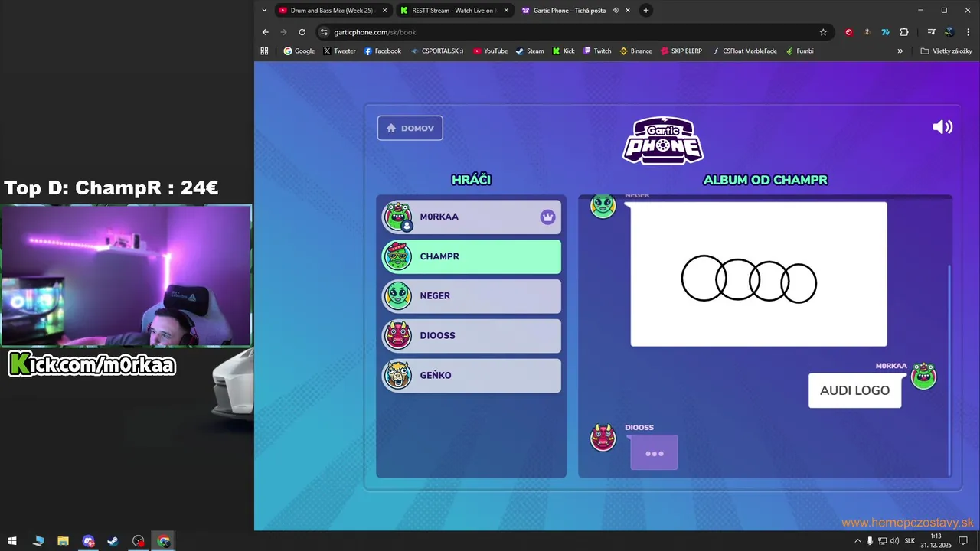Select player DIOOSS in the list

[x=472, y=336]
